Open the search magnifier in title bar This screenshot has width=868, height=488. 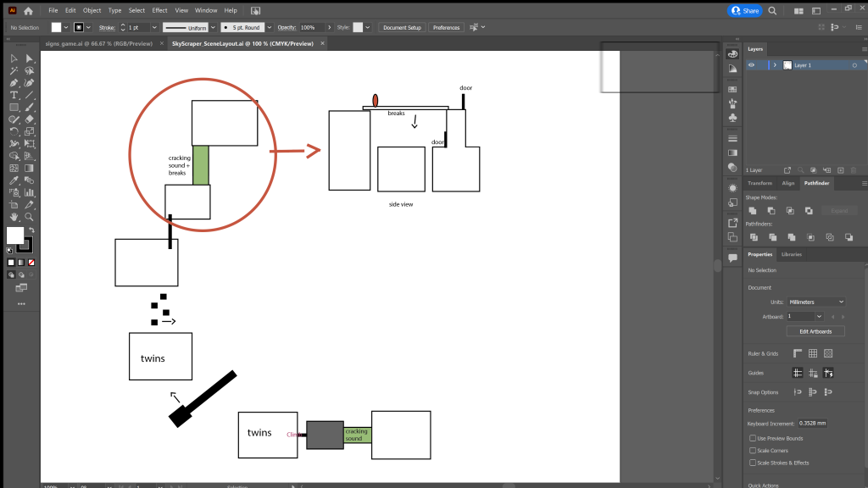772,10
